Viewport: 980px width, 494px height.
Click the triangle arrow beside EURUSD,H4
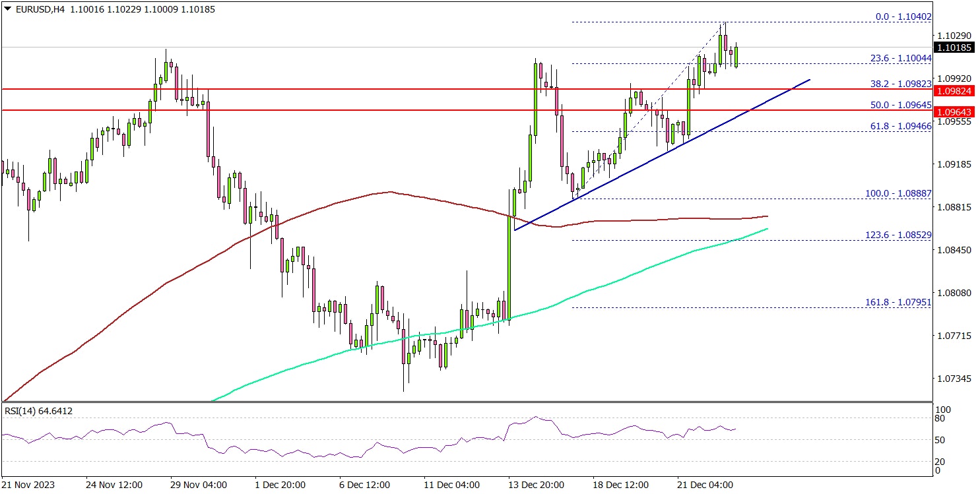pos(7,10)
